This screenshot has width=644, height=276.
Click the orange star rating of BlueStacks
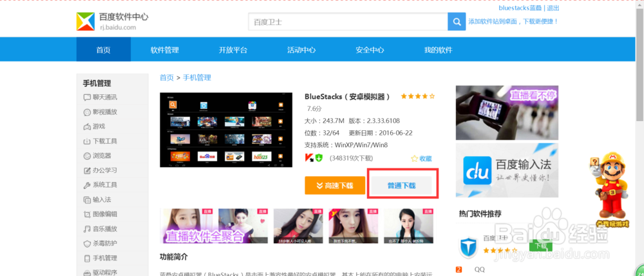[x=418, y=97]
